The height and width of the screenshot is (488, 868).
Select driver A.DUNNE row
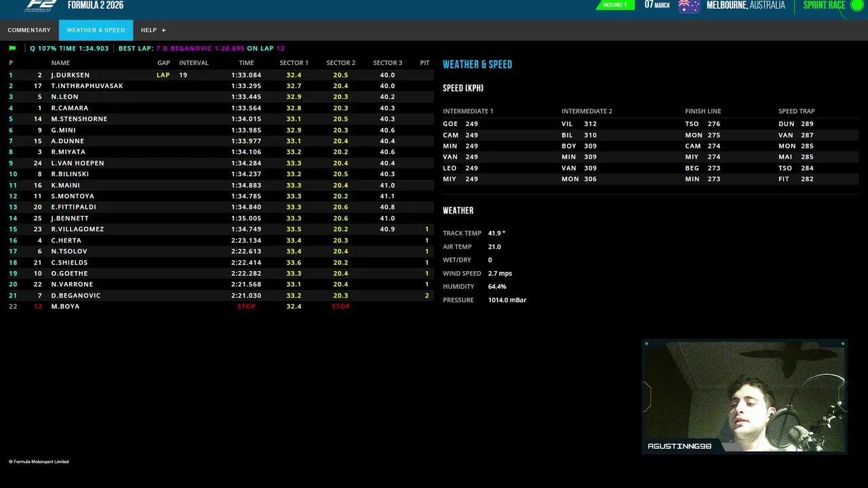coord(220,141)
